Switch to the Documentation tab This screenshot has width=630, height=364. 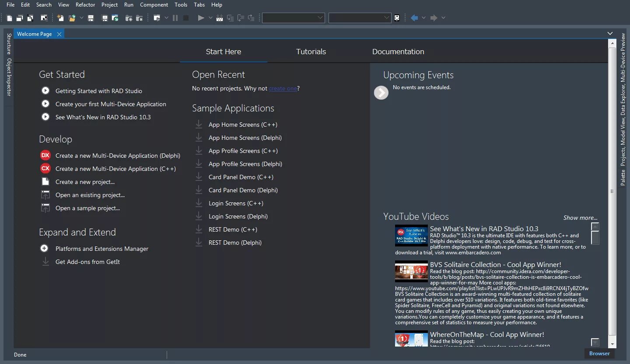pyautogui.click(x=398, y=52)
